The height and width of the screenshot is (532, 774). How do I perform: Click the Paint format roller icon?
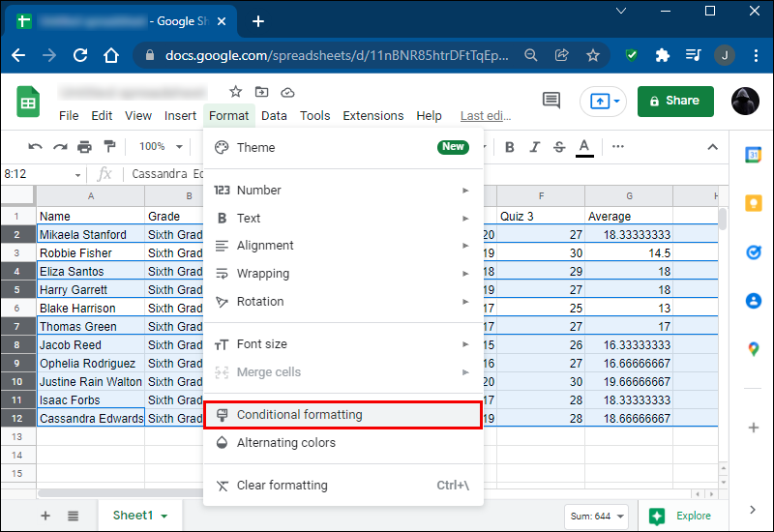click(109, 147)
